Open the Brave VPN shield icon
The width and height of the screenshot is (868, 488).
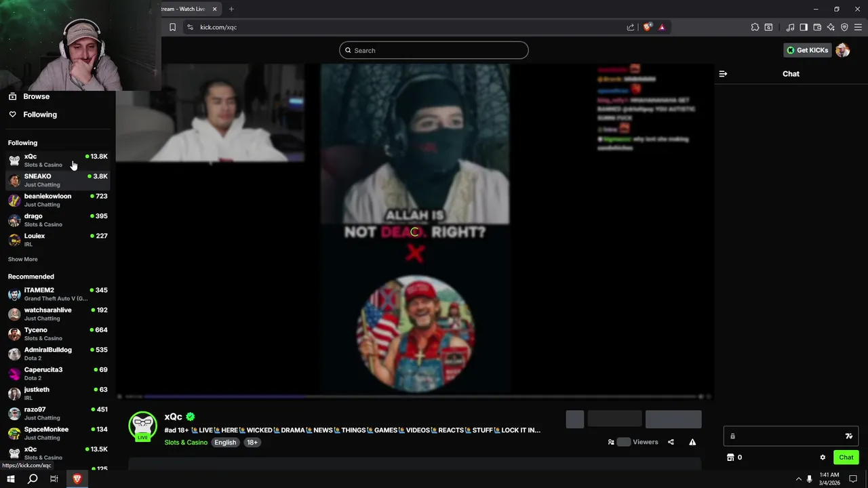844,27
